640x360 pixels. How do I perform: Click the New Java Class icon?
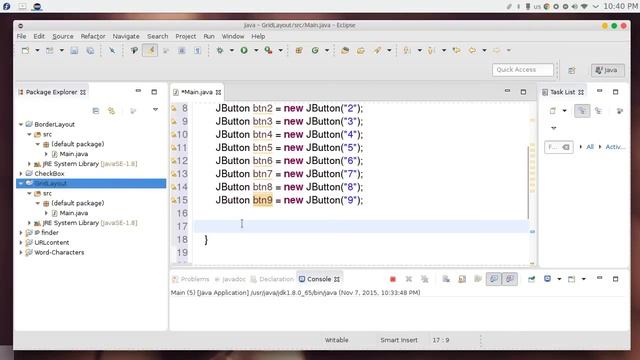315,50
